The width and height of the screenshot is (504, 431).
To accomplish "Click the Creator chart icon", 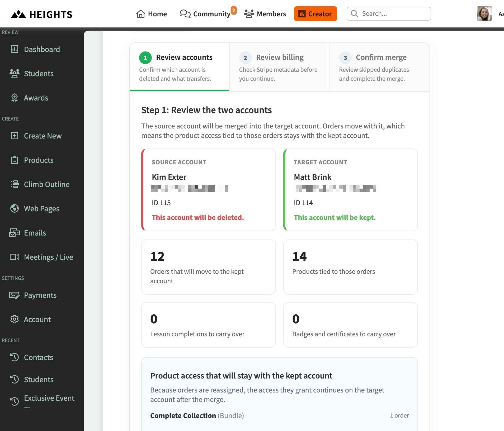I will (302, 14).
